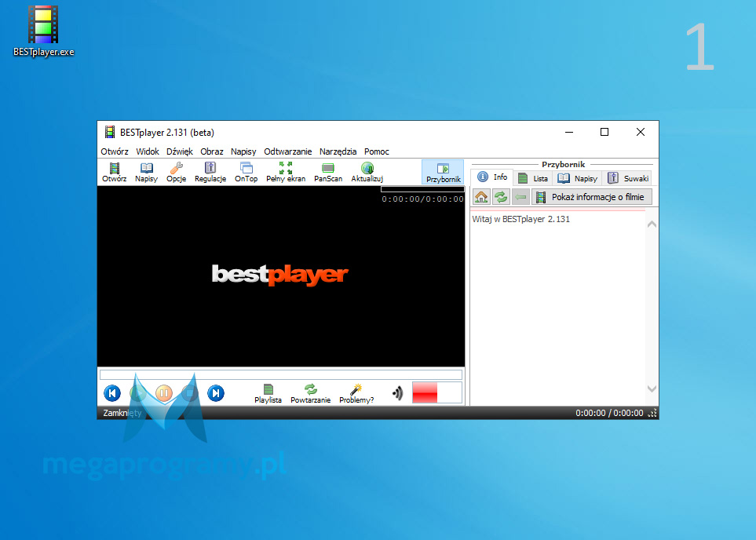
Task: Open the Napisy menu in the menu bar
Action: (x=243, y=151)
